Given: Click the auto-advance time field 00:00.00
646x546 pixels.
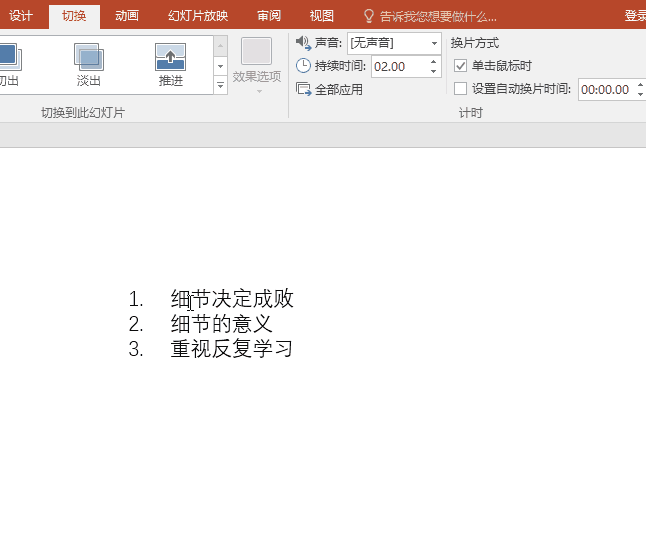Looking at the screenshot, I should pos(606,89).
